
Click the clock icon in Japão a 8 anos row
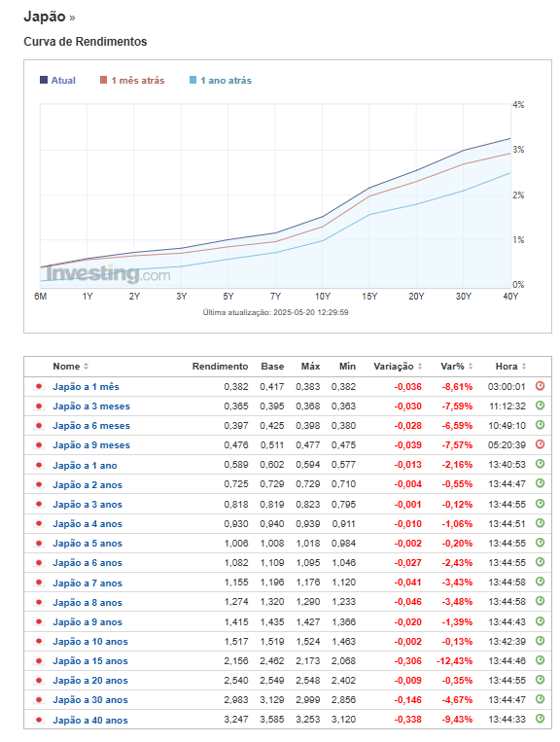pos(540,601)
